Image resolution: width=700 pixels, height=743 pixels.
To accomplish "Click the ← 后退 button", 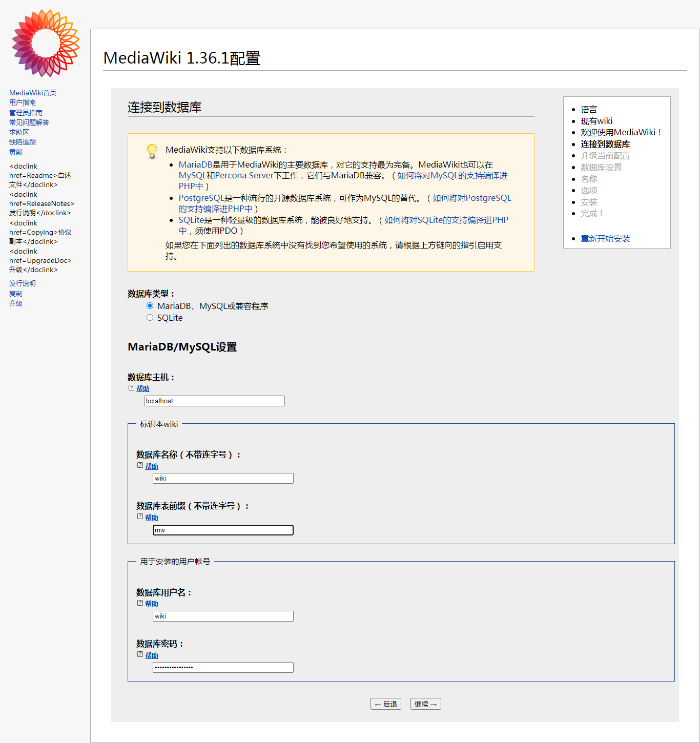I will point(386,704).
